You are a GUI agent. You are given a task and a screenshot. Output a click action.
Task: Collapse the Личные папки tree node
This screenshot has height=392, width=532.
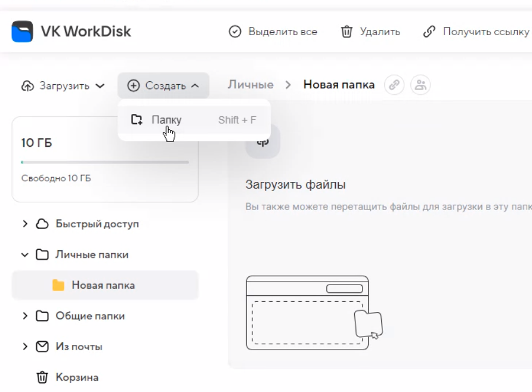click(x=25, y=255)
